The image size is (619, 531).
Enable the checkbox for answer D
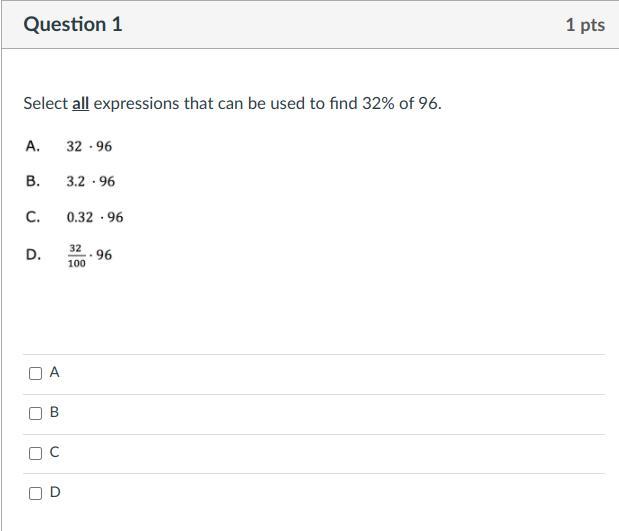[36, 493]
